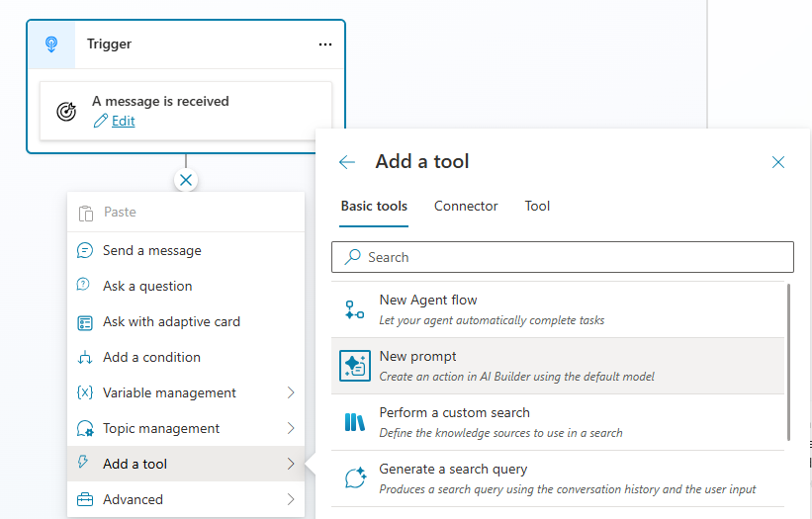Switch to the Connector tab
This screenshot has width=812, height=519.
click(466, 207)
